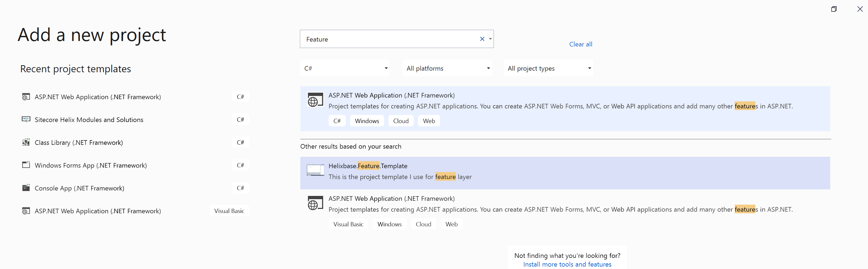
Task: Select Visual Basic ASP.NET Web Application result title
Action: tap(391, 199)
